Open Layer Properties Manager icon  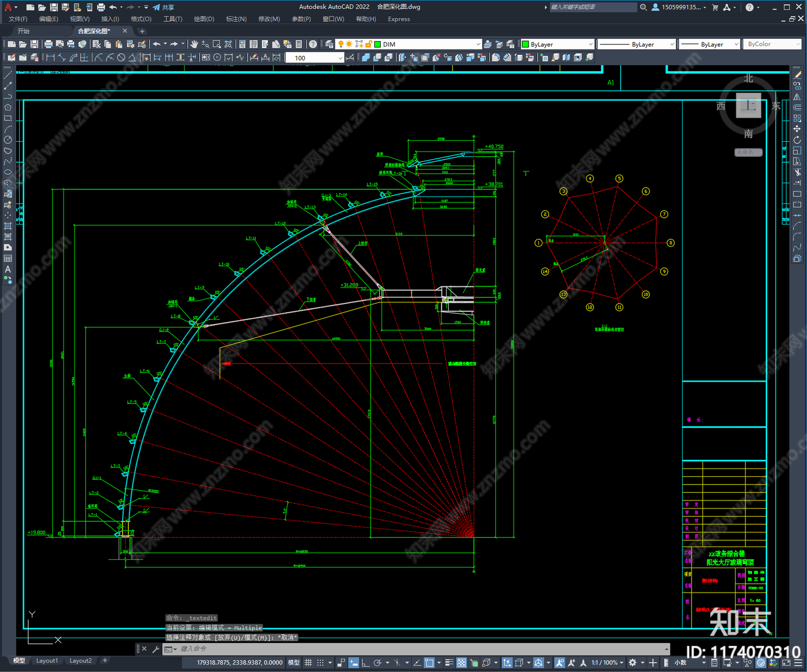[329, 44]
